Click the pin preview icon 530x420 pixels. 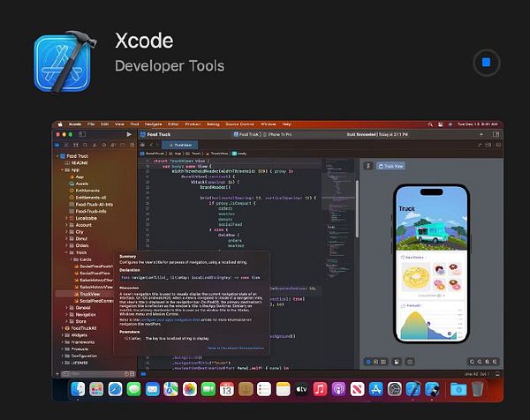[x=368, y=166]
